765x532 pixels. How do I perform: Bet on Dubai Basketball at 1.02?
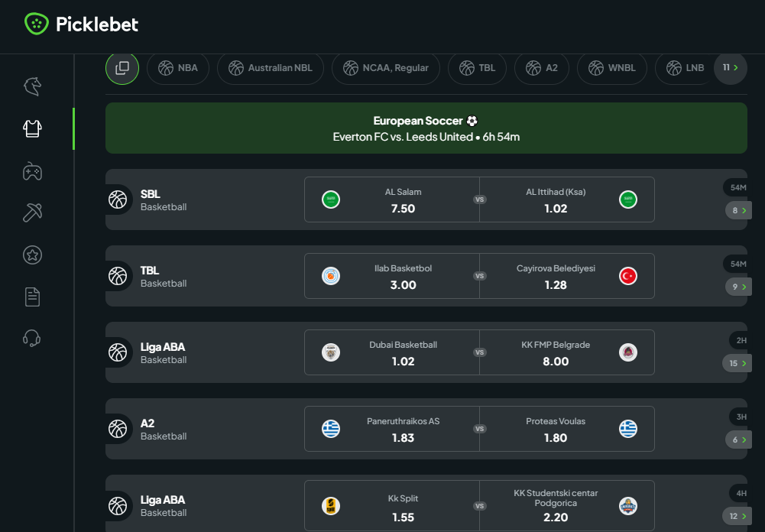(392, 352)
